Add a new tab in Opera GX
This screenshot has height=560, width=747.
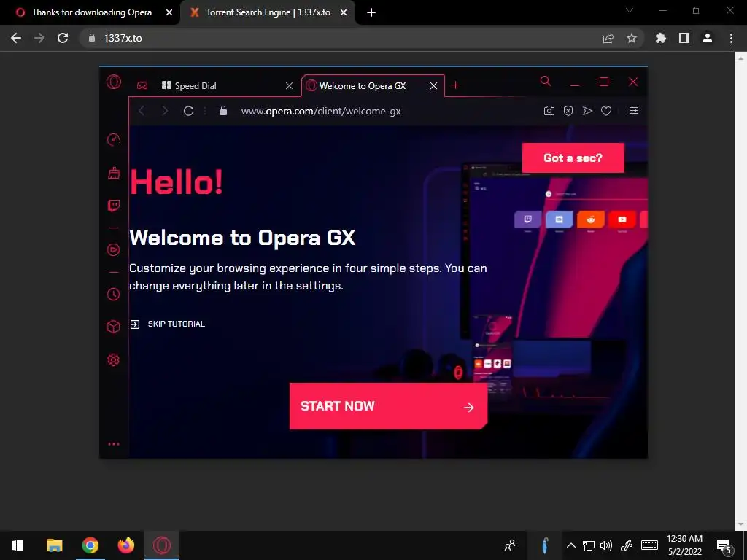pyautogui.click(x=455, y=85)
